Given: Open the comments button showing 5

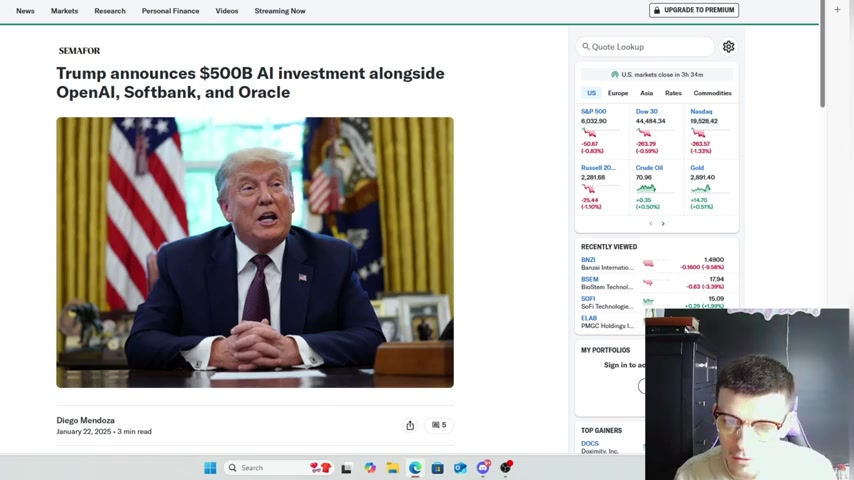Looking at the screenshot, I should (439, 425).
